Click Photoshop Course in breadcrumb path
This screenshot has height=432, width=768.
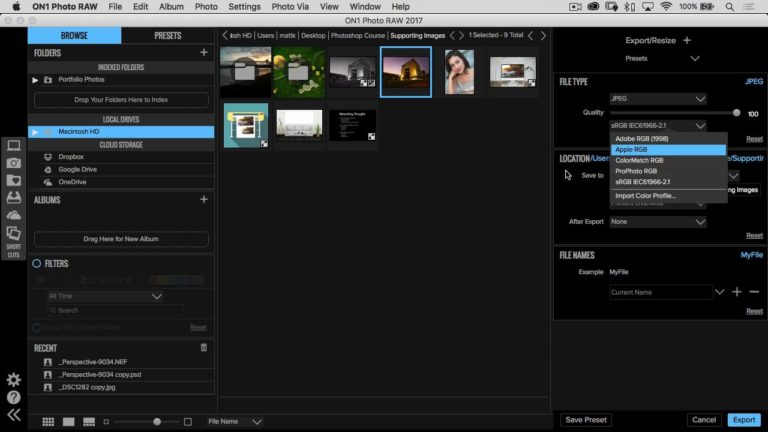358,35
